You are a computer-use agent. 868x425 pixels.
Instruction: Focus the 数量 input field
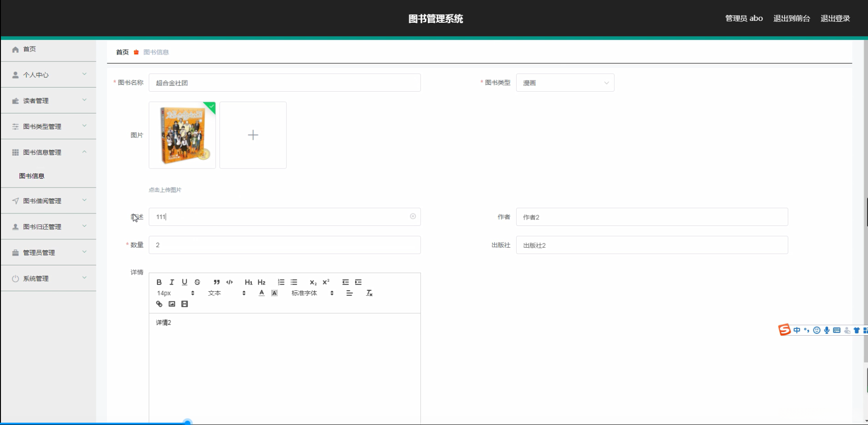[x=285, y=245]
